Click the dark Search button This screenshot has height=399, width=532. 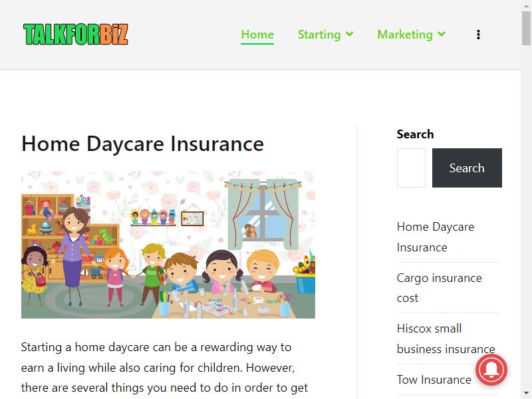[467, 168]
